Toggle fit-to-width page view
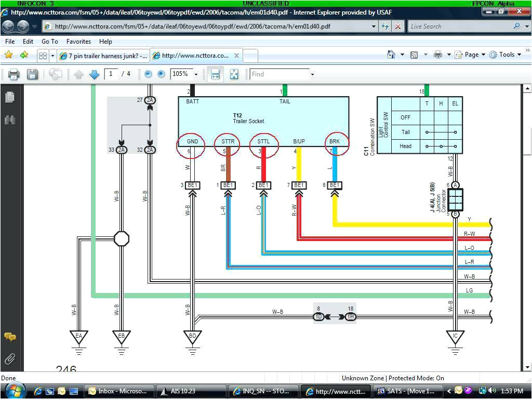This screenshot has height=399, width=532. coord(215,74)
